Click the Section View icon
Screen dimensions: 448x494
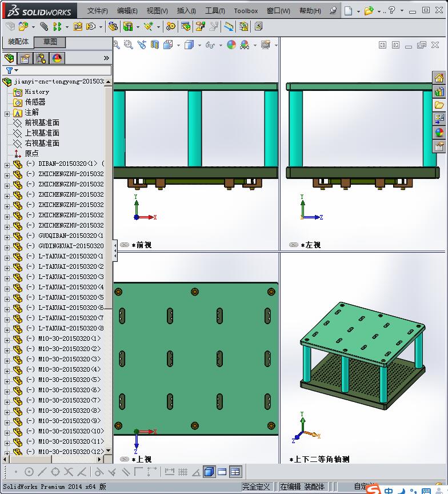155,45
